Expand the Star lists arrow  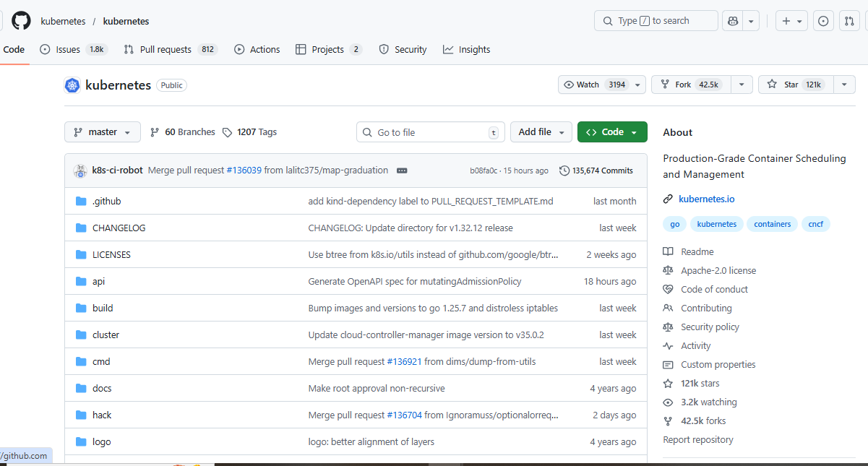pos(844,85)
